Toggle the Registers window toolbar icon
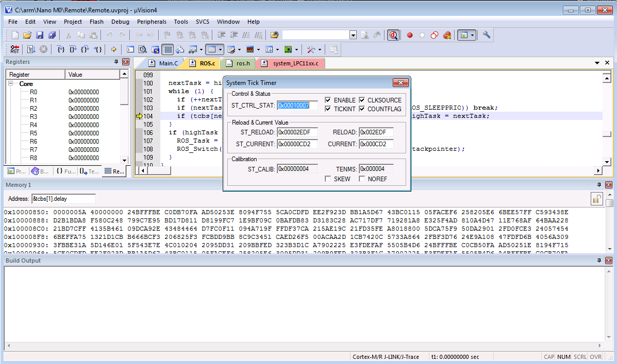617x364 pixels. point(168,49)
